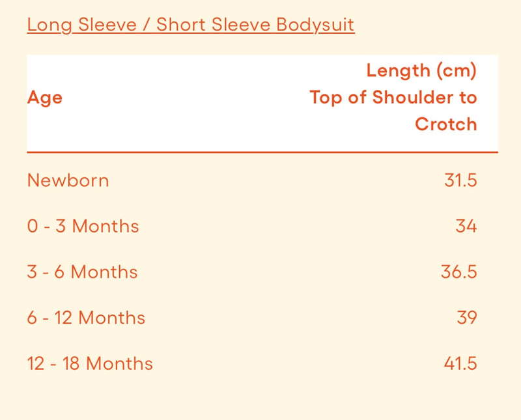This screenshot has height=420, width=521.
Task: Click the 31.5 length value
Action: pos(460,180)
